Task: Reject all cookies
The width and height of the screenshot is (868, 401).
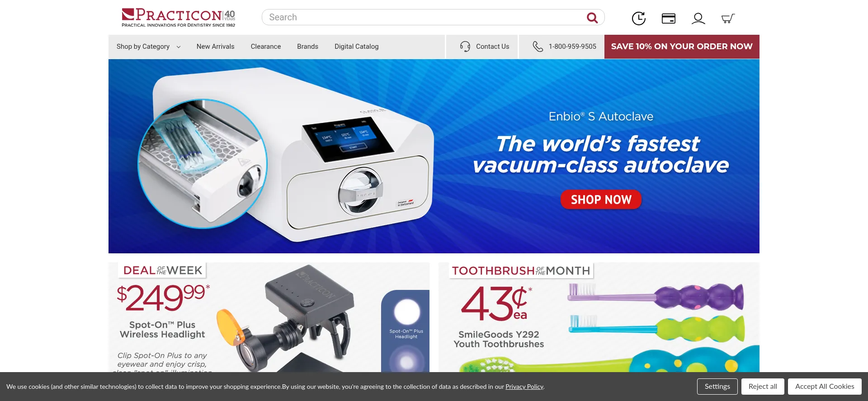Action: pyautogui.click(x=763, y=387)
